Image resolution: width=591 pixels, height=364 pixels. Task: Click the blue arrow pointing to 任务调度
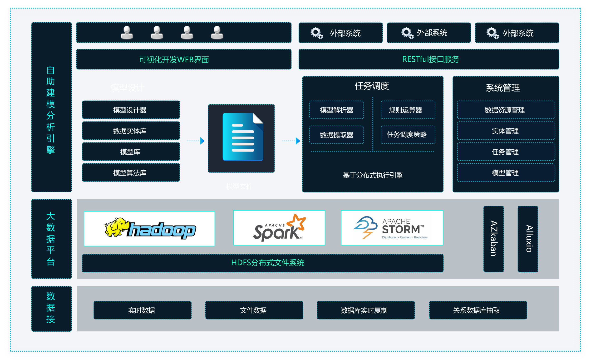point(291,141)
